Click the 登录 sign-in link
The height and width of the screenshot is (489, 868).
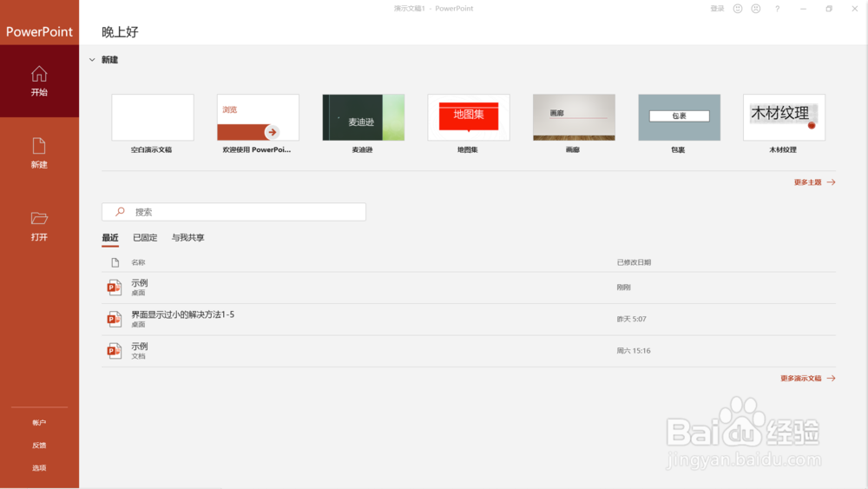[x=718, y=9]
